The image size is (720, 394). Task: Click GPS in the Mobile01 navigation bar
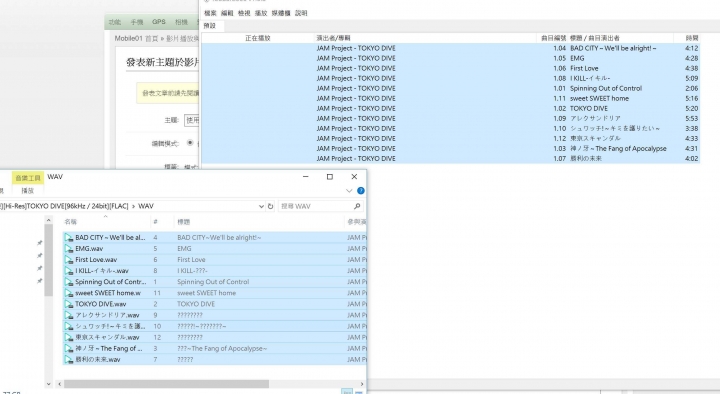point(159,22)
